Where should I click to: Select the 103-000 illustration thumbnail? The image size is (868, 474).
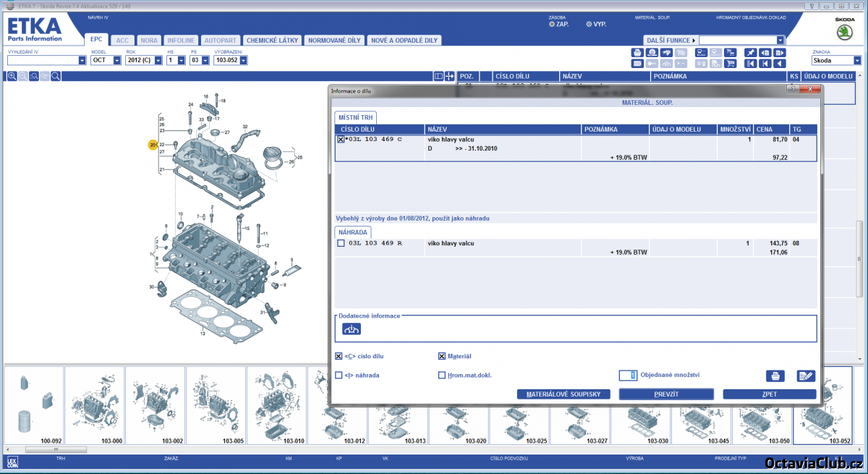point(95,405)
